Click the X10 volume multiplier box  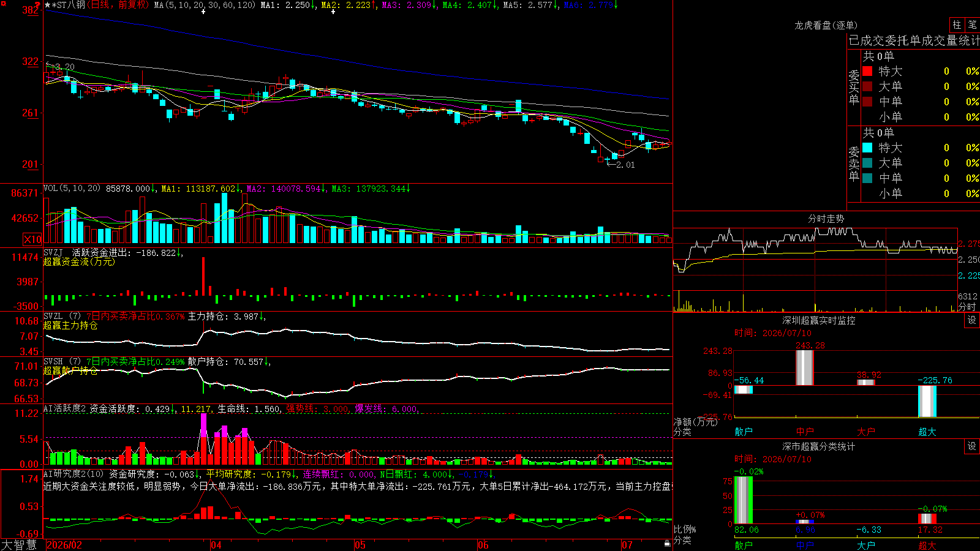click(x=32, y=239)
